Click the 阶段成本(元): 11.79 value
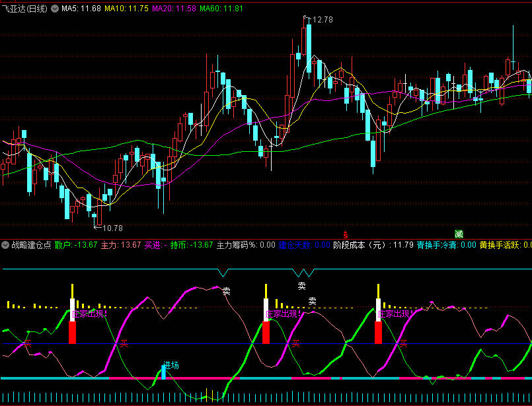The image size is (532, 406). pyautogui.click(x=373, y=245)
